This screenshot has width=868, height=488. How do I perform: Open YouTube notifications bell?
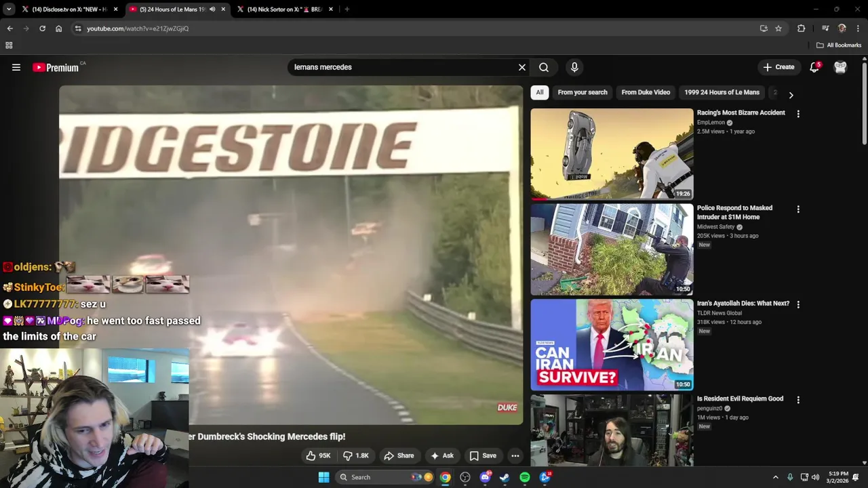814,67
